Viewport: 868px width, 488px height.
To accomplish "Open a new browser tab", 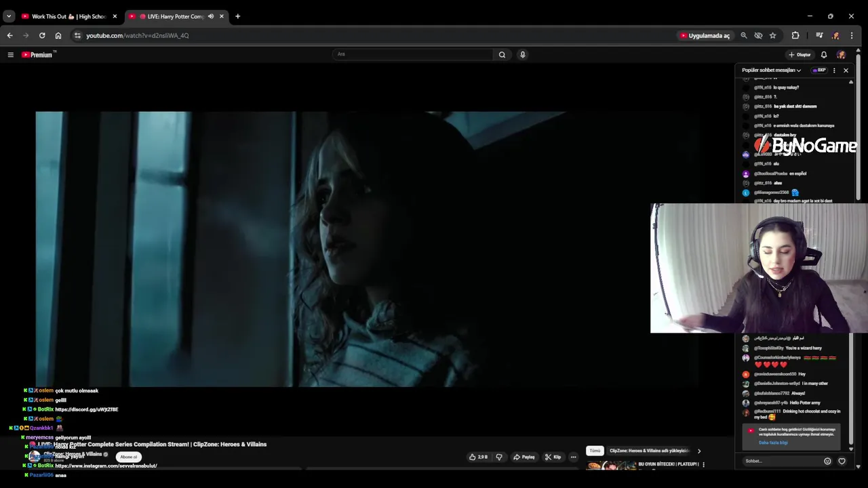I will 237,16.
